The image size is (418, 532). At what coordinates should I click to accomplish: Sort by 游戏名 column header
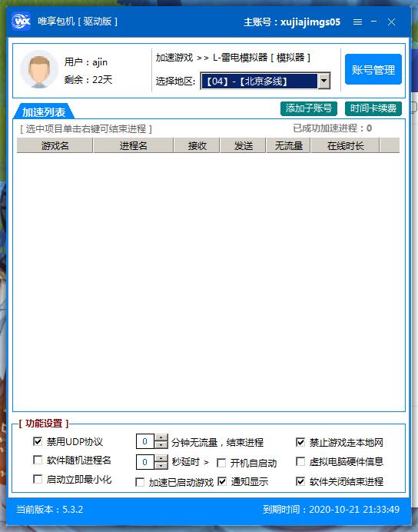click(x=55, y=145)
